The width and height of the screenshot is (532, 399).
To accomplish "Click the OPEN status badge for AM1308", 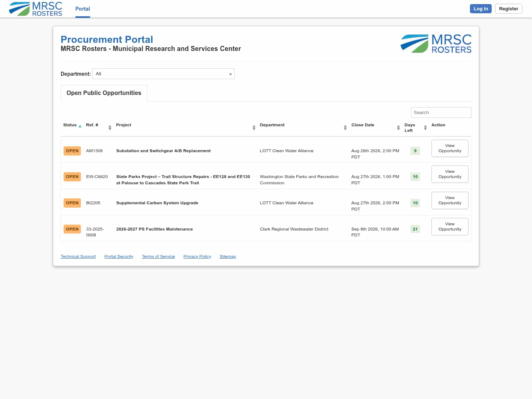I will 72,151.
